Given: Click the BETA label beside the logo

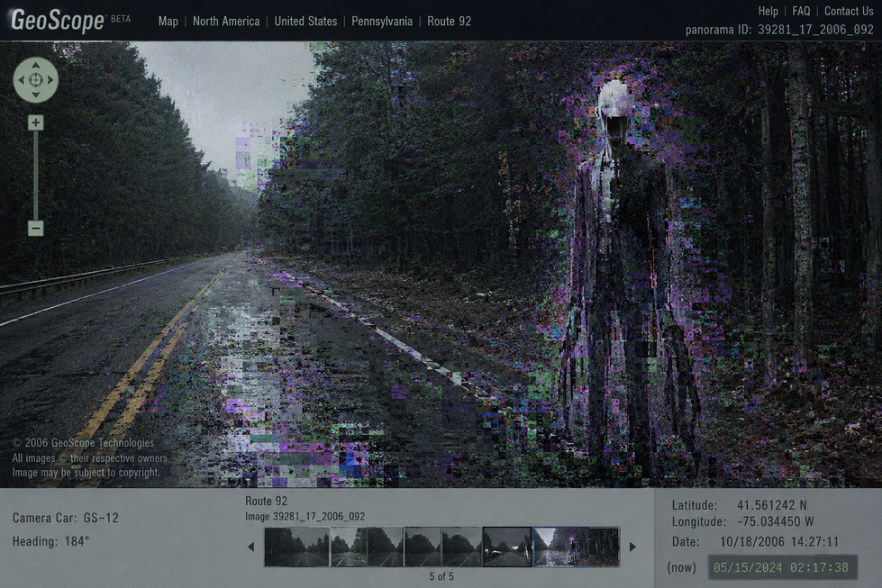Looking at the screenshot, I should pos(121,19).
